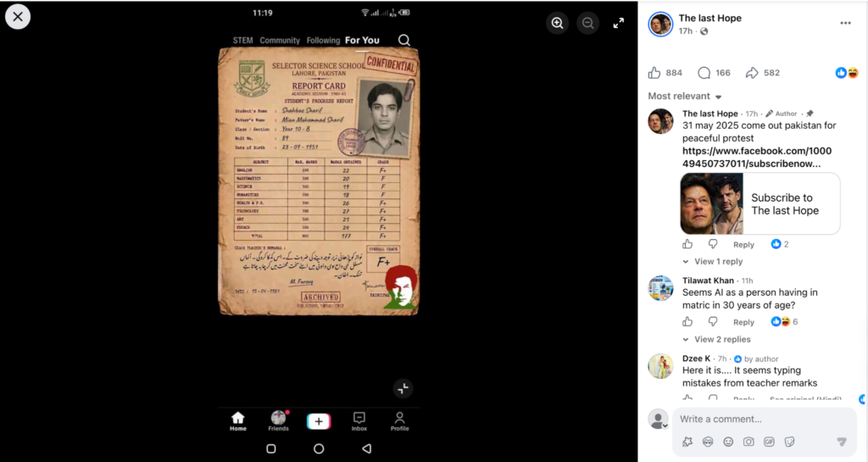Open Tilawat Khan's avatar picture

click(660, 287)
